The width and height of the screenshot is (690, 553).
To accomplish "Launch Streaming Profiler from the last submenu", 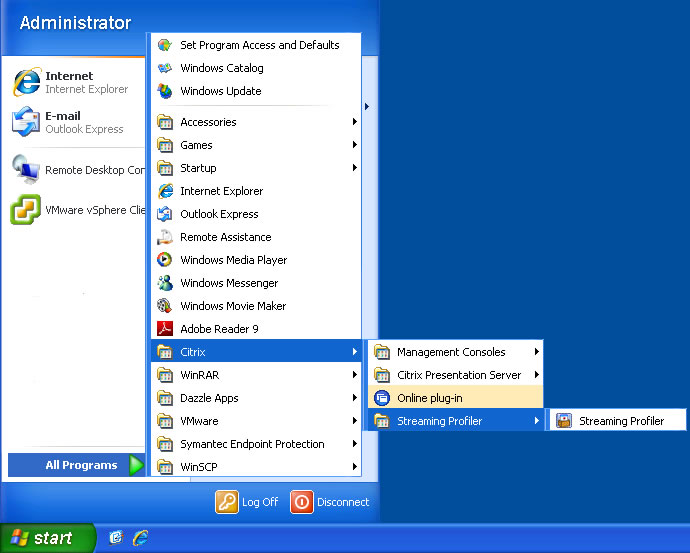I will pos(616,421).
